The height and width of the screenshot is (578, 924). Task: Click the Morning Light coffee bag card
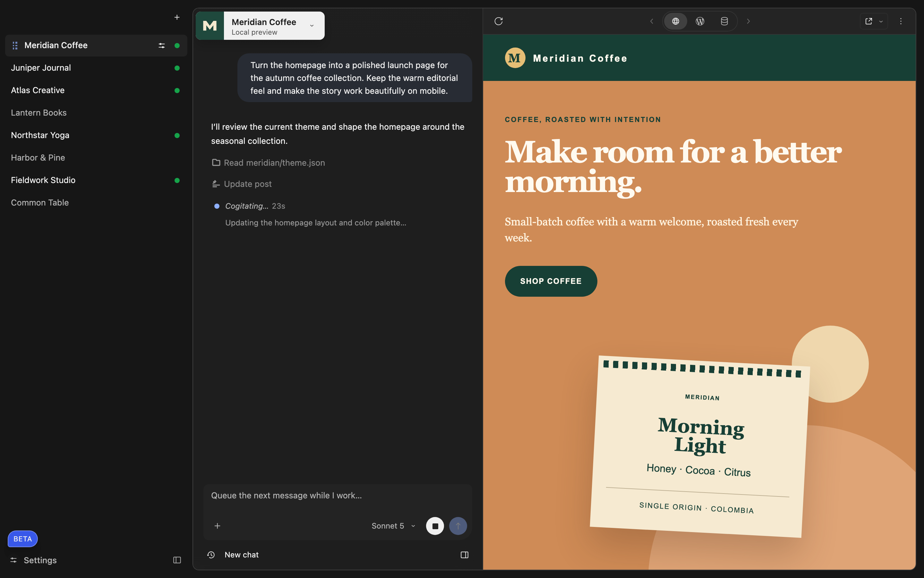(x=700, y=447)
